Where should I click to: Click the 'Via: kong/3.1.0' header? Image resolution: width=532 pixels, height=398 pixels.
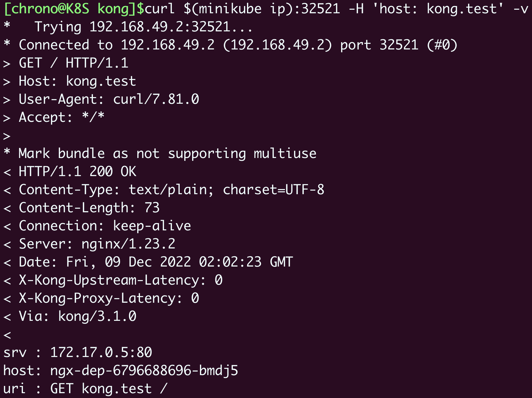coord(78,317)
